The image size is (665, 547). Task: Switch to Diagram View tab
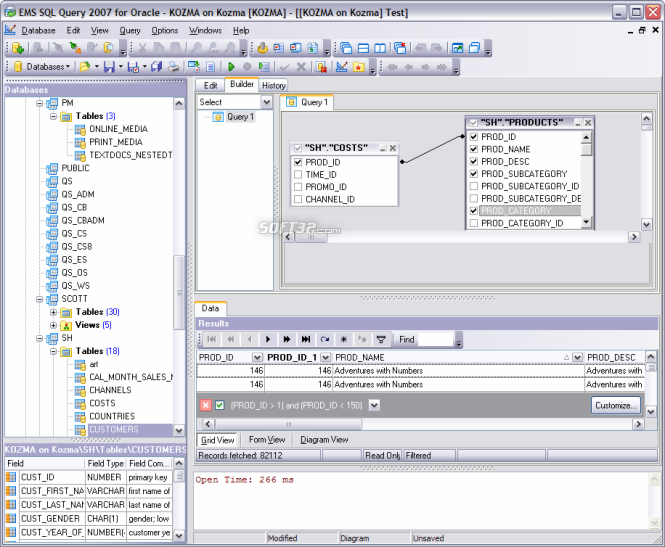(324, 440)
